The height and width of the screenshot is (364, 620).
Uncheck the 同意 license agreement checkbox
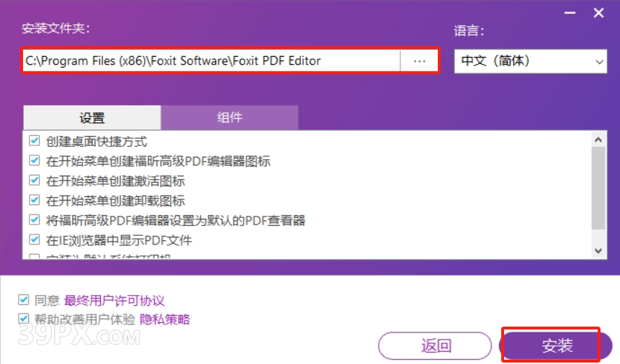(x=23, y=300)
